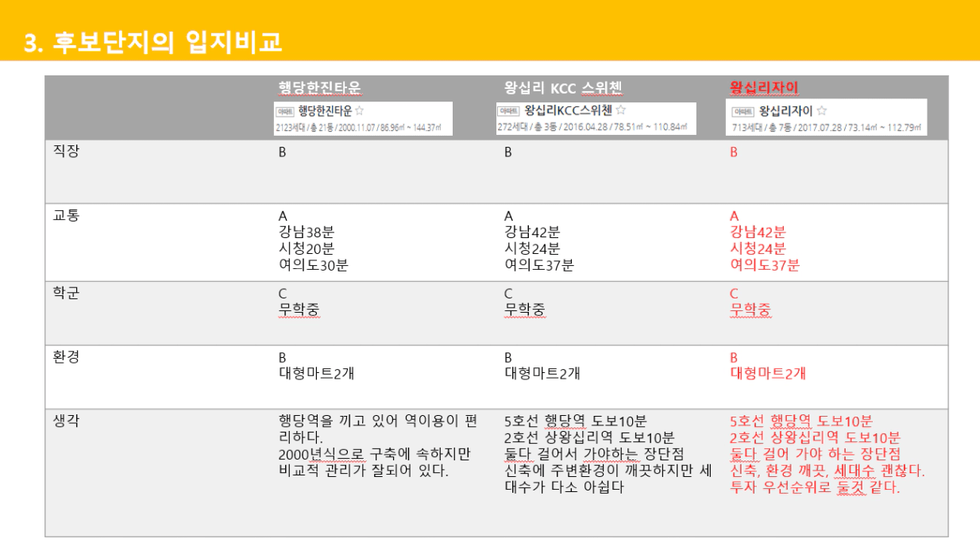Click red 2호선 상왕십리역 도보10분 line

pyautogui.click(x=815, y=438)
